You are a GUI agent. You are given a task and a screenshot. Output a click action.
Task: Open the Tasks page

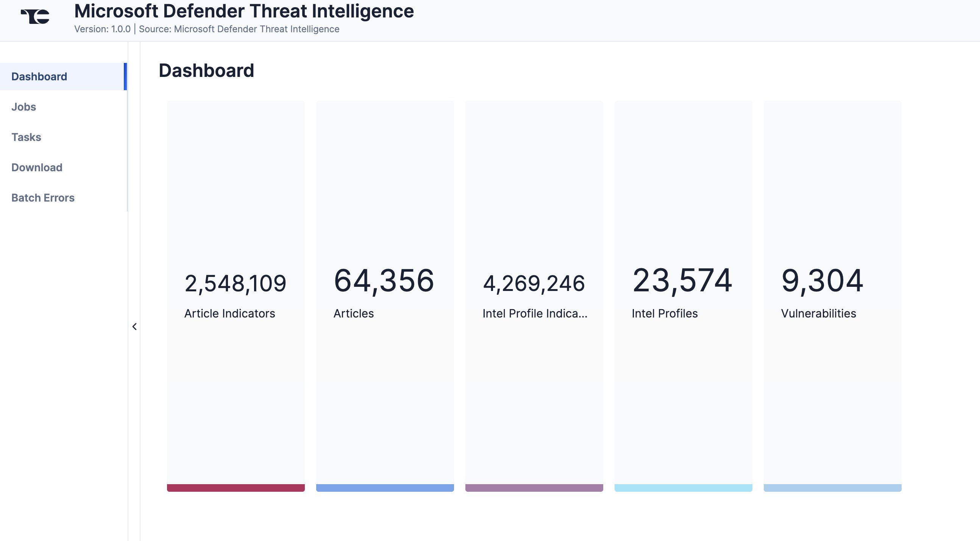[26, 137]
